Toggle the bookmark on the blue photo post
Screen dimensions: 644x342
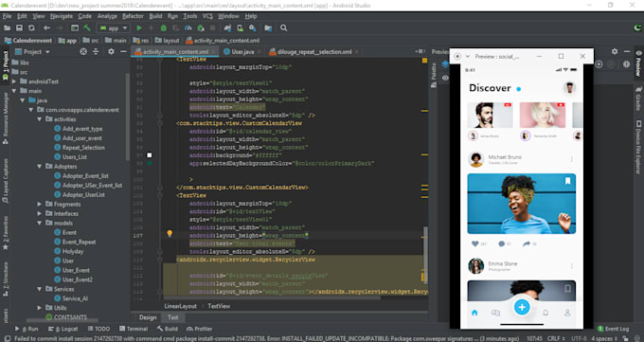(x=567, y=181)
